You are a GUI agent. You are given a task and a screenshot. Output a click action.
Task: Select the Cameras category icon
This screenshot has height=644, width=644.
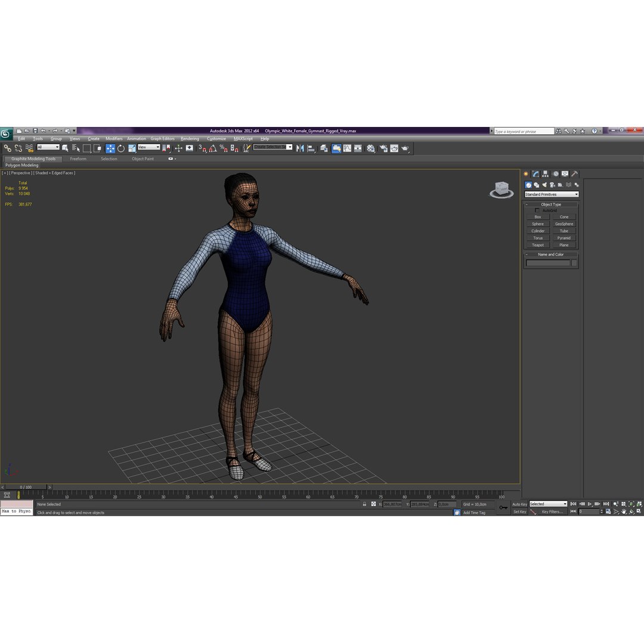[552, 185]
